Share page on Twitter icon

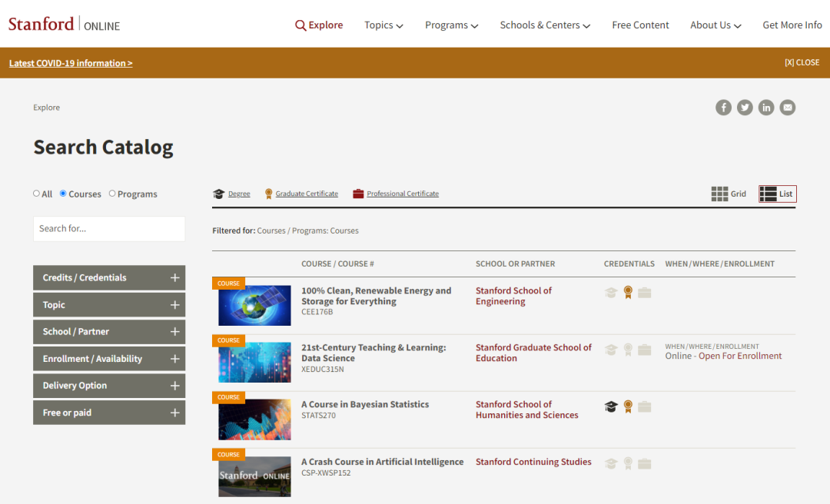(x=745, y=108)
